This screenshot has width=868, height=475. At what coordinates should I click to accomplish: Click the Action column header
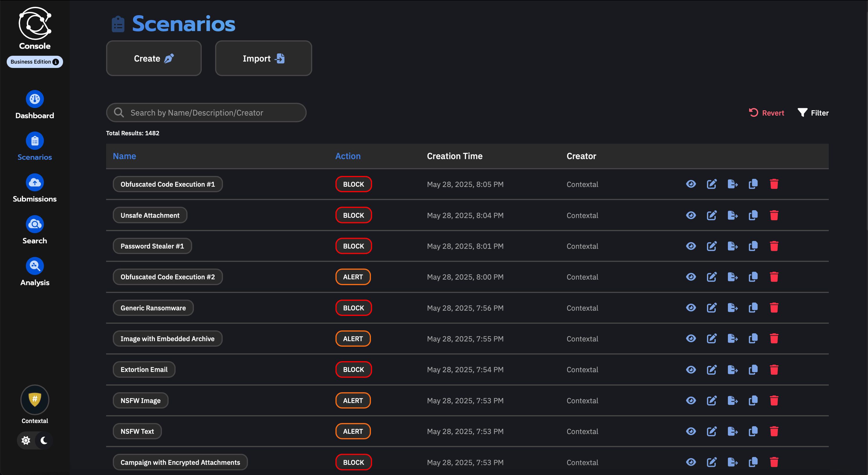347,156
